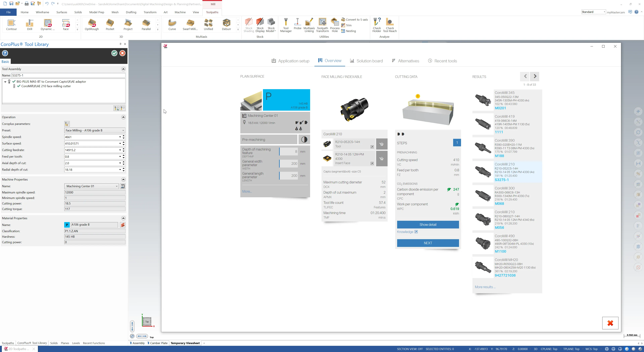
Task: Collapse the BIG-PLUS adaptor tree entry
Action: [5, 81]
